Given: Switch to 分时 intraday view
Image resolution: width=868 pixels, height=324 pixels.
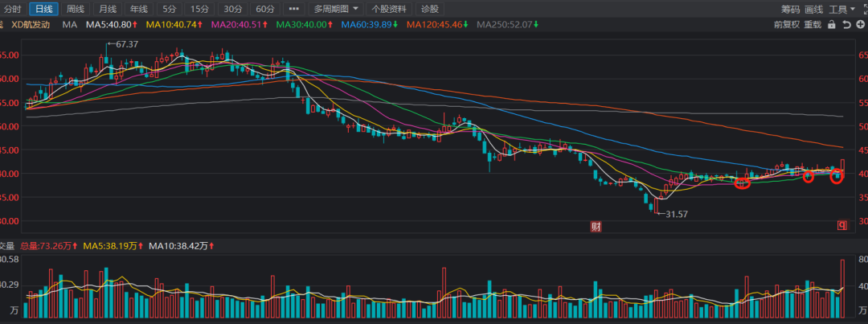Looking at the screenshot, I should click(13, 9).
